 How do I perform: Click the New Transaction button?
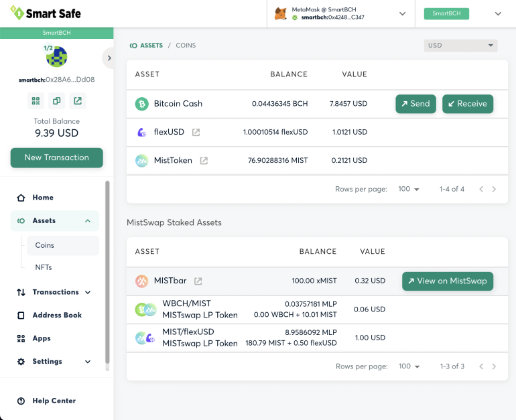(x=56, y=157)
